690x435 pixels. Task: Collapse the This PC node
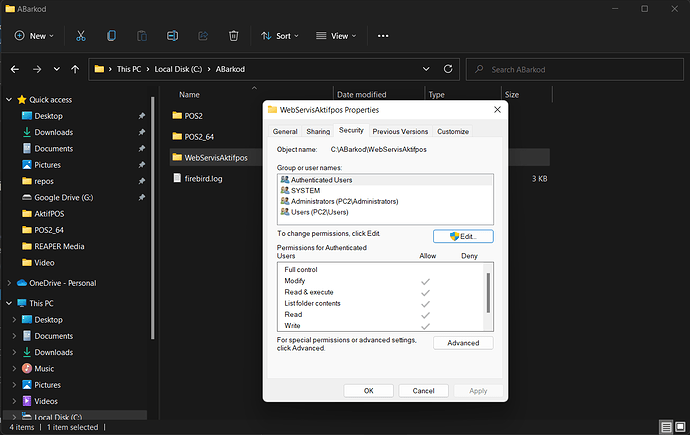(9, 303)
